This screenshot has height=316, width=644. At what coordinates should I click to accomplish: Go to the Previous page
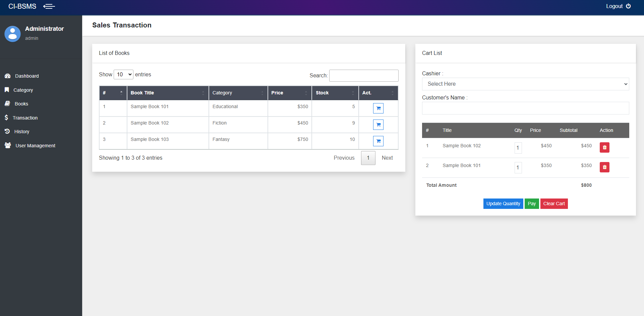click(x=344, y=158)
